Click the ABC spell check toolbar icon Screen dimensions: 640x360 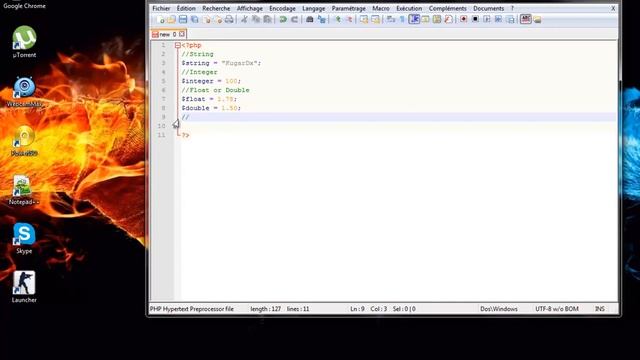(x=526, y=19)
